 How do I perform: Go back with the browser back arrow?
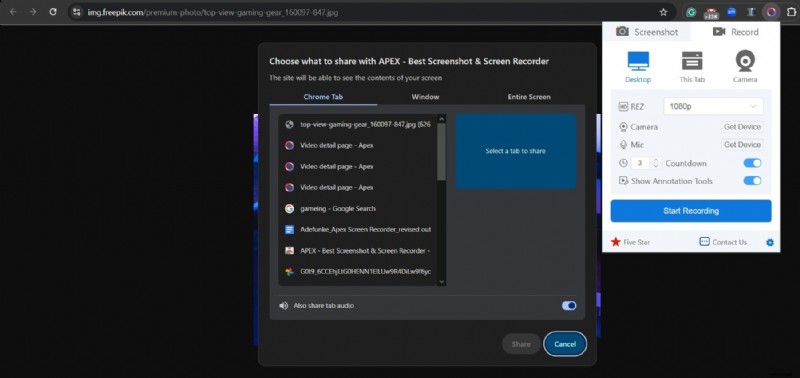[13, 12]
